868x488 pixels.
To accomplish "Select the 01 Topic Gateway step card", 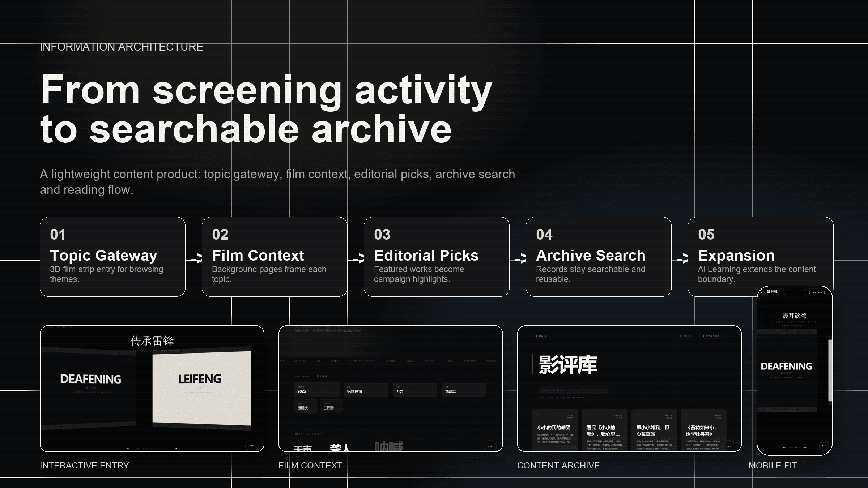I will pos(112,257).
